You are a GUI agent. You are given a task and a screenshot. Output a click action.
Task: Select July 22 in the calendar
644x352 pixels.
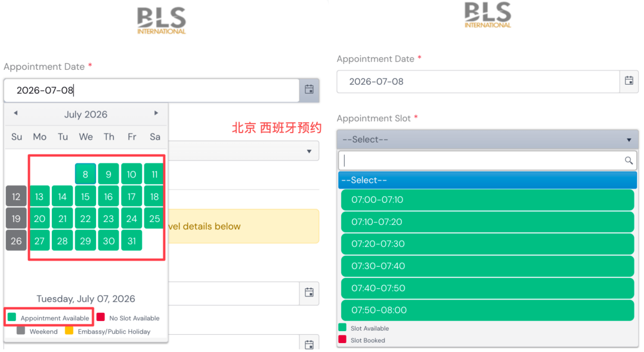pyautogui.click(x=85, y=218)
